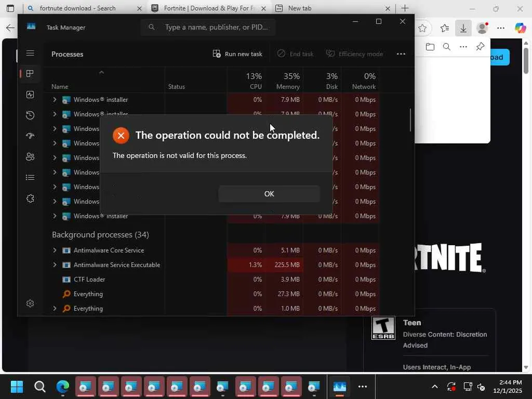Viewport: 532px width, 399px height.
Task: Select Processes page icon in Task Manager sidebar
Action: [x=30, y=74]
